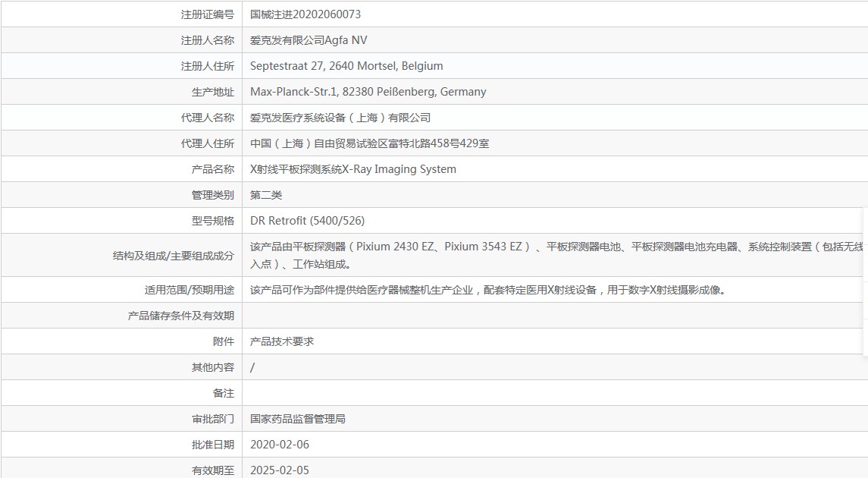Open the 产品技术要求 attachment

(x=282, y=341)
